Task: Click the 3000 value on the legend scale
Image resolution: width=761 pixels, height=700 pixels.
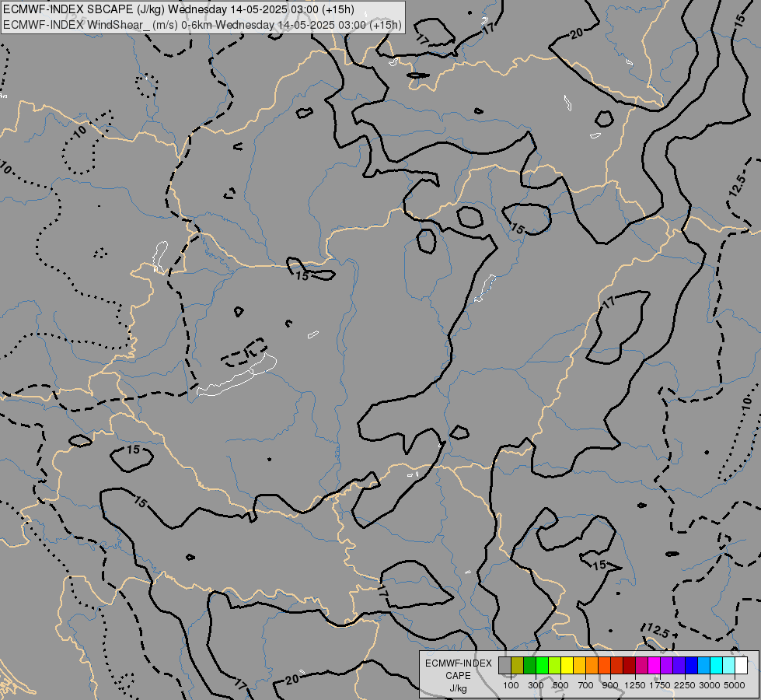Action: pos(710,685)
